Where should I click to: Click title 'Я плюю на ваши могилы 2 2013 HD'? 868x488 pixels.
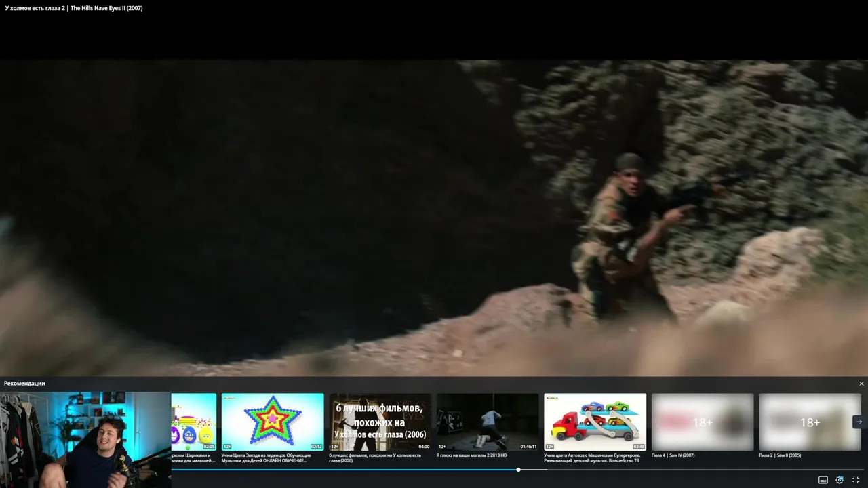coord(472,455)
